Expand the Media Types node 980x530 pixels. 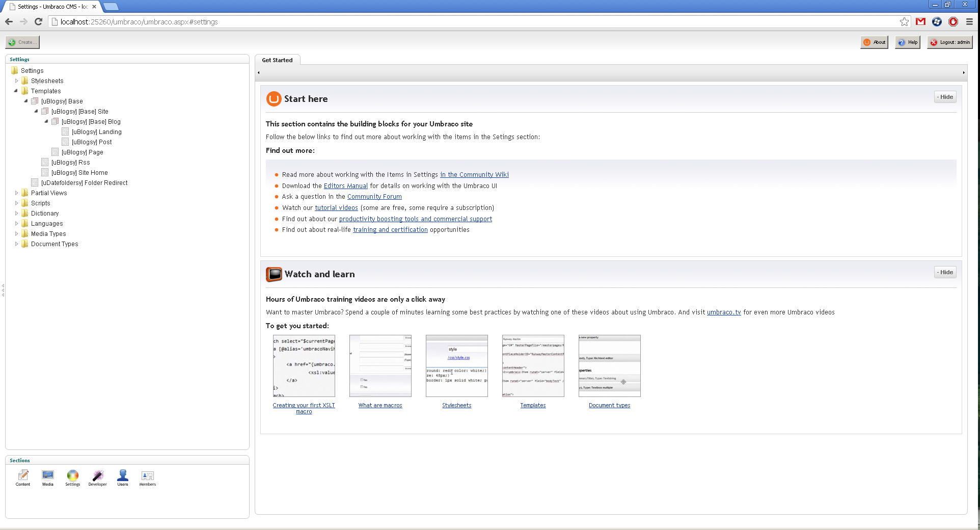16,233
